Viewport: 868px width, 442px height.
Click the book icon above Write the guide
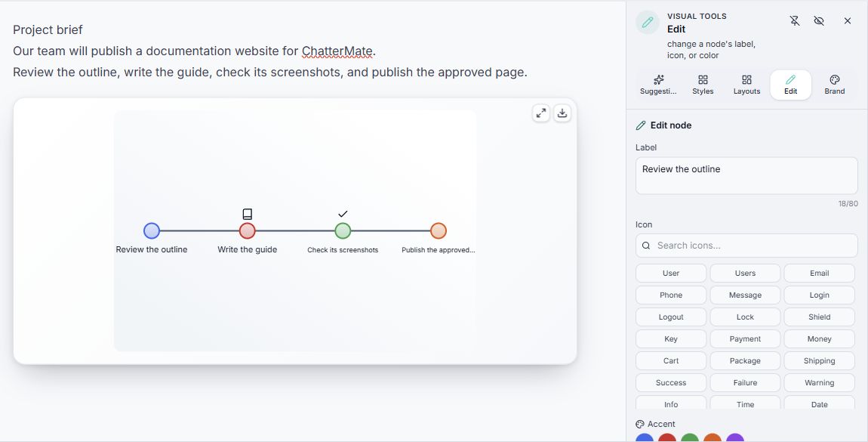point(248,214)
